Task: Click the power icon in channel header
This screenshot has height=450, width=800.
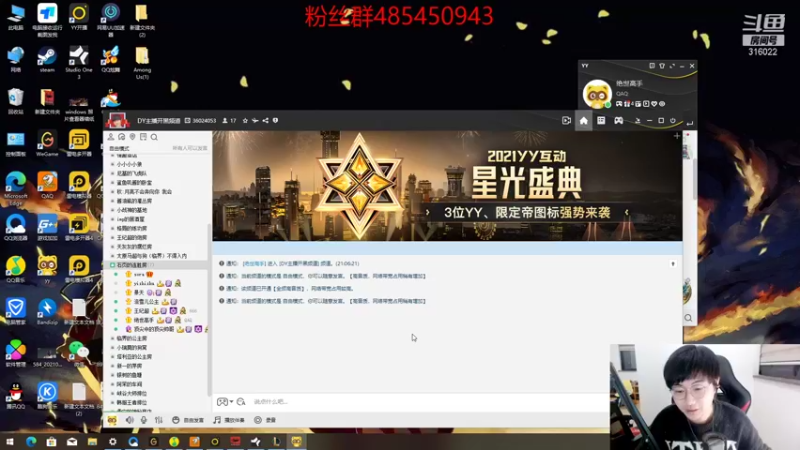Action: [673, 121]
